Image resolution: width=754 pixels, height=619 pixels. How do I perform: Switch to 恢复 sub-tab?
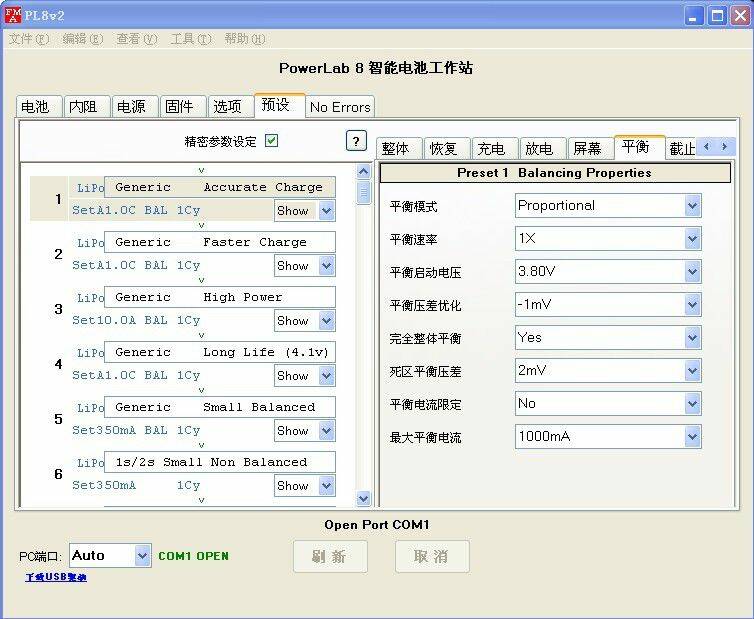[x=447, y=148]
